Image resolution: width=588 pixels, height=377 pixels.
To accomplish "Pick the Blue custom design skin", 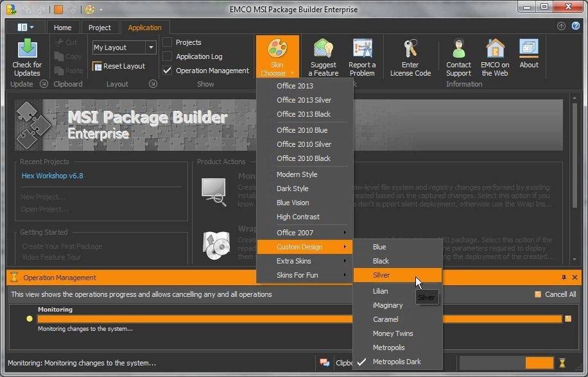I will (397, 247).
